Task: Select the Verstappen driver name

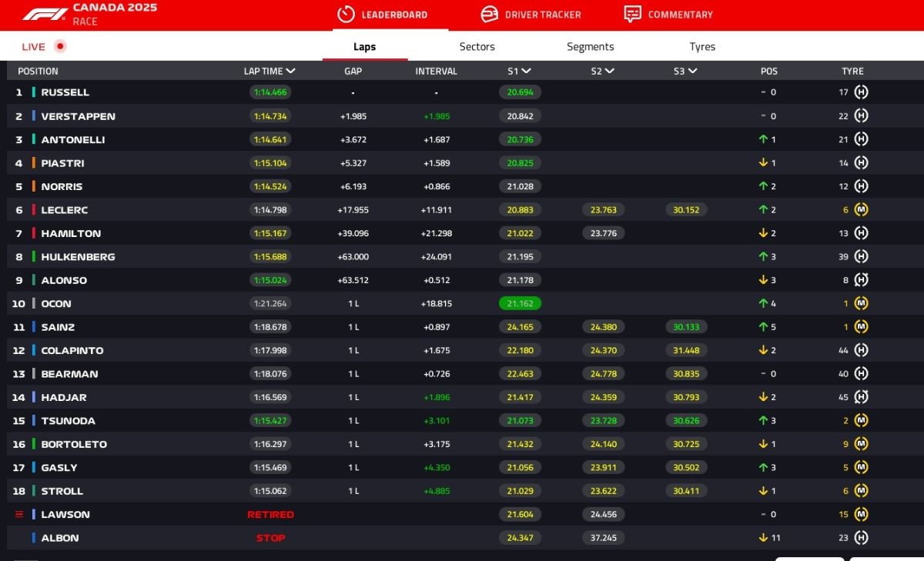Action: click(78, 116)
